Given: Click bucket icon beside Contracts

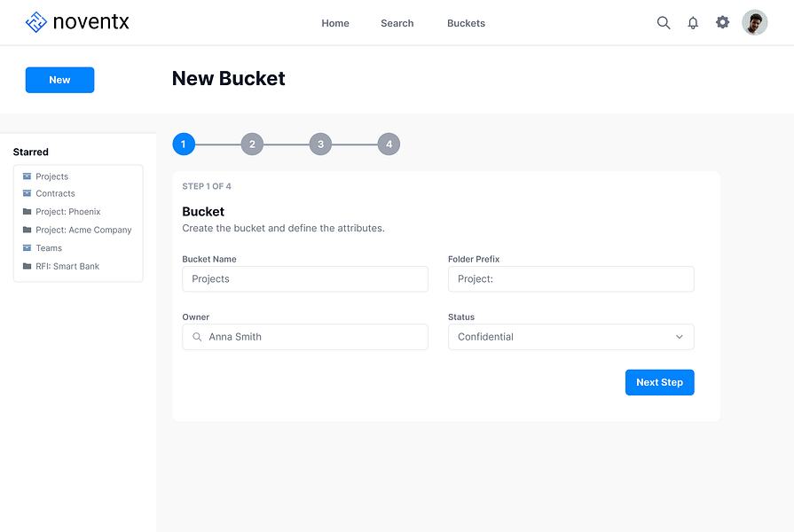Looking at the screenshot, I should coord(27,193).
